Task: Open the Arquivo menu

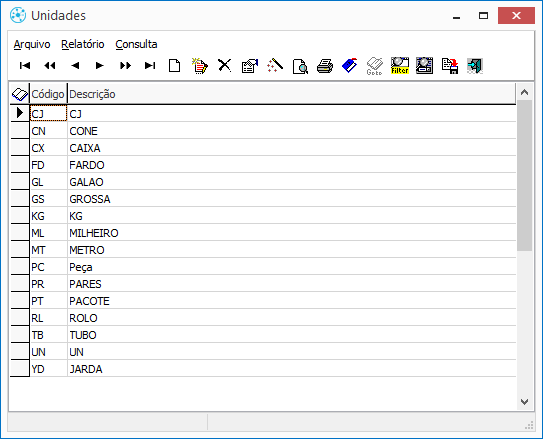Action: pos(32,44)
